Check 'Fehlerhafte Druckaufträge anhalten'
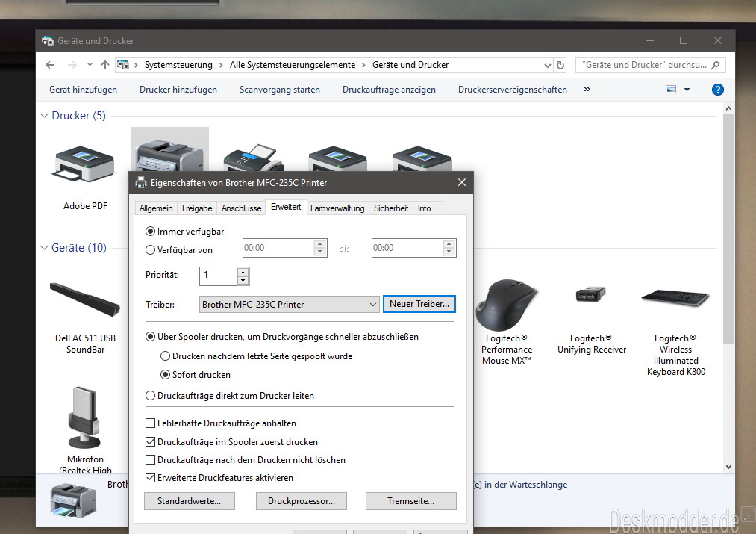The width and height of the screenshot is (756, 534). (x=151, y=423)
